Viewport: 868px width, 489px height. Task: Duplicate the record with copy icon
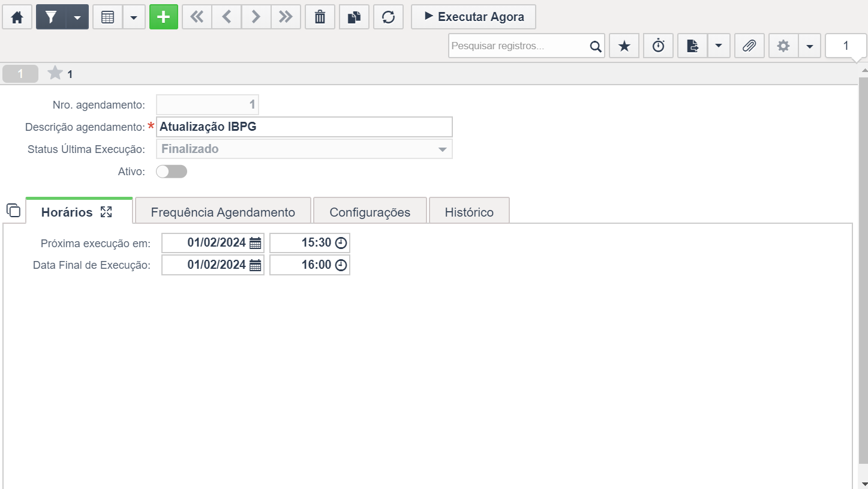coord(354,17)
